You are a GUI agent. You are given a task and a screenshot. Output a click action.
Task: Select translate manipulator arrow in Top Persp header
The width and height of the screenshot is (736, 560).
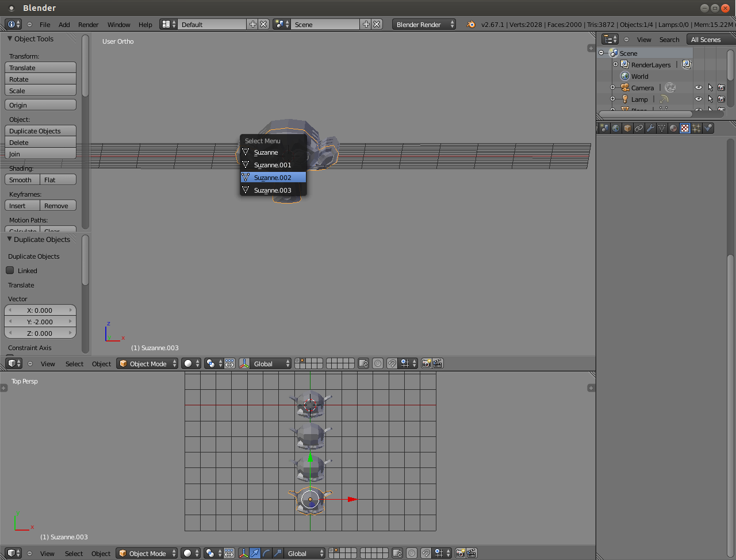(255, 553)
